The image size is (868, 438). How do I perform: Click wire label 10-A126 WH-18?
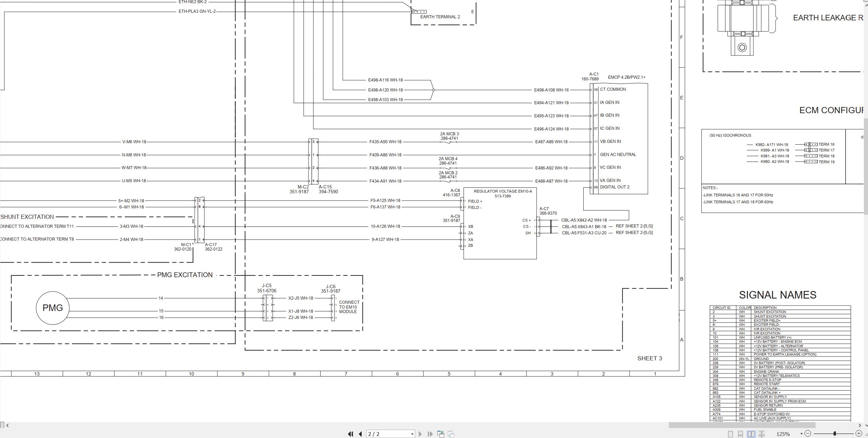coord(385,226)
